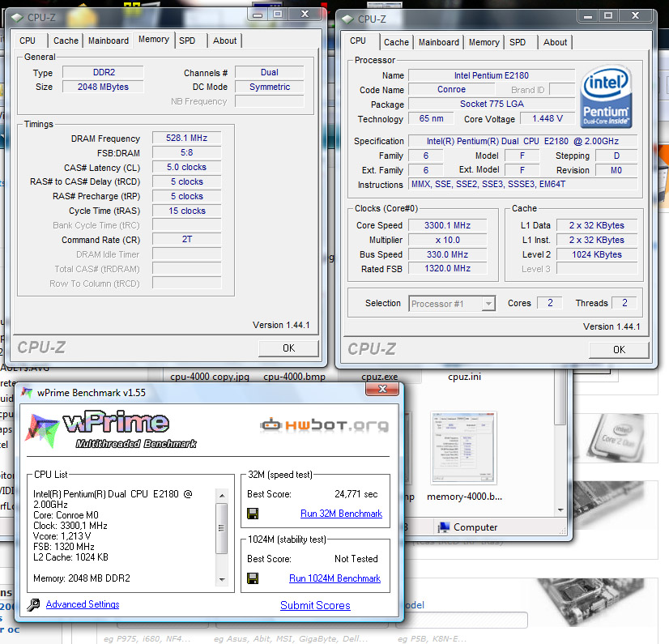Open the Cache tab in the Memory CPU-Z window
Viewport: 669px width, 644px height.
coord(66,41)
